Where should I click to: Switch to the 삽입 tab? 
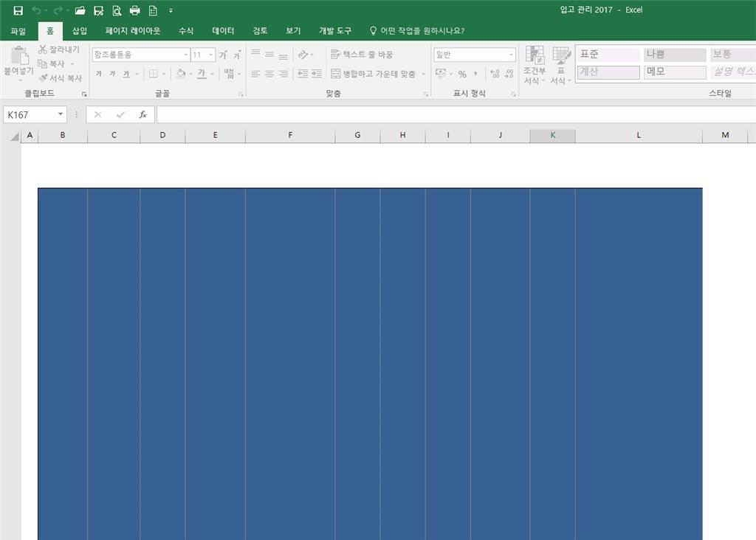pyautogui.click(x=80, y=31)
